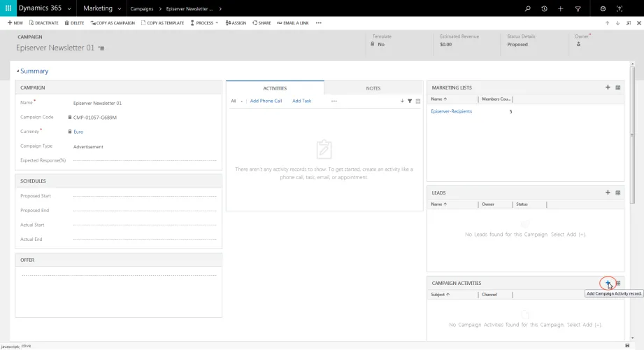Open the app launcher waffle icon
This screenshot has height=350, width=644.
(x=8, y=8)
